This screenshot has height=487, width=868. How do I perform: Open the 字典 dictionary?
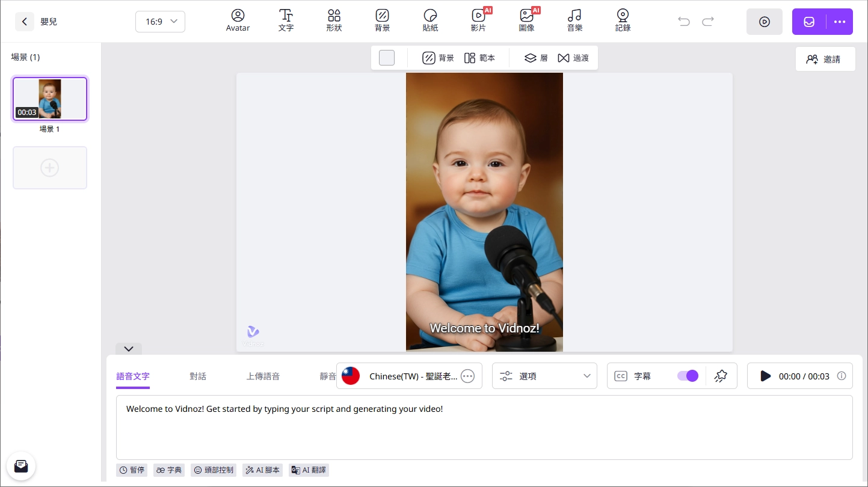pyautogui.click(x=168, y=470)
